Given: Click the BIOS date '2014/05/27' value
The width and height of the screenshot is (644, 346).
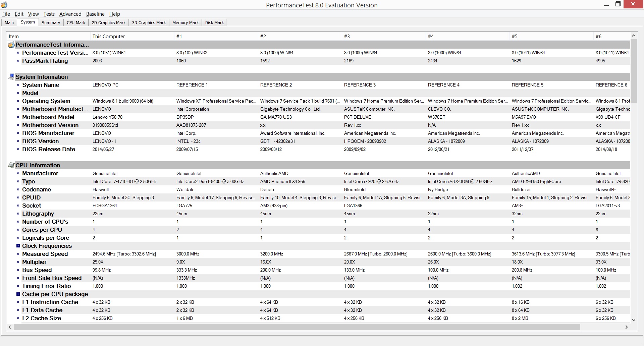Looking at the screenshot, I should tap(103, 149).
